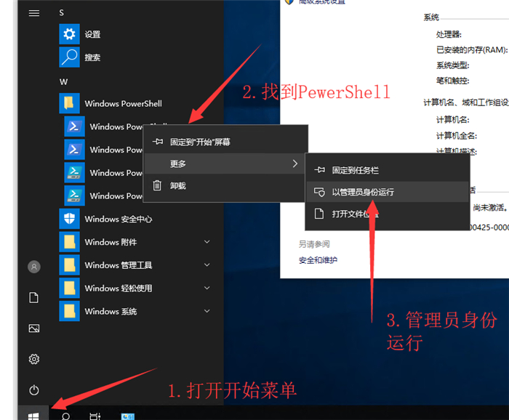Click the Windows 管理工具 folder icon
This screenshot has height=420, width=509.
coord(69,264)
